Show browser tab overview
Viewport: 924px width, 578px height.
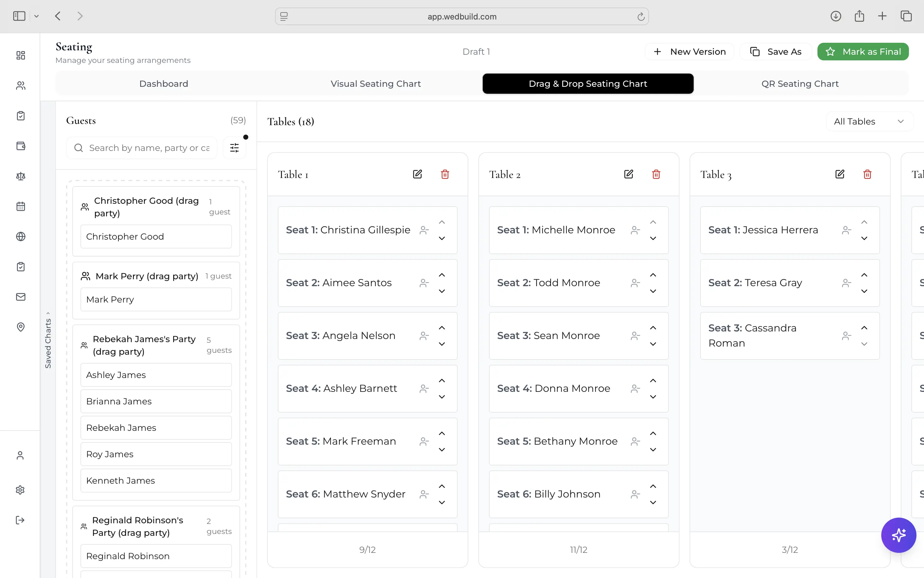pos(906,16)
